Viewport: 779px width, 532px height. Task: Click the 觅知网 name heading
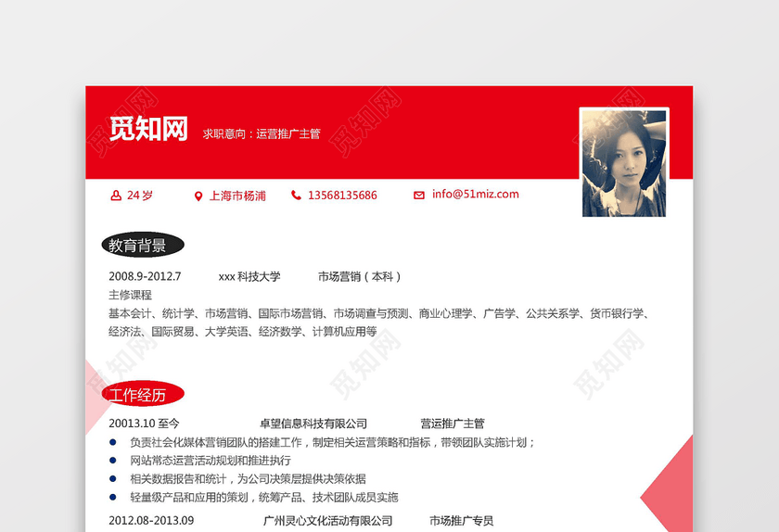click(x=148, y=129)
